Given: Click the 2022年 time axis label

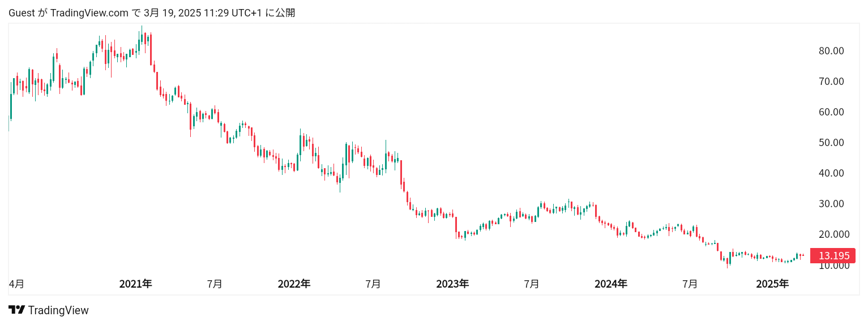Looking at the screenshot, I should click(294, 284).
